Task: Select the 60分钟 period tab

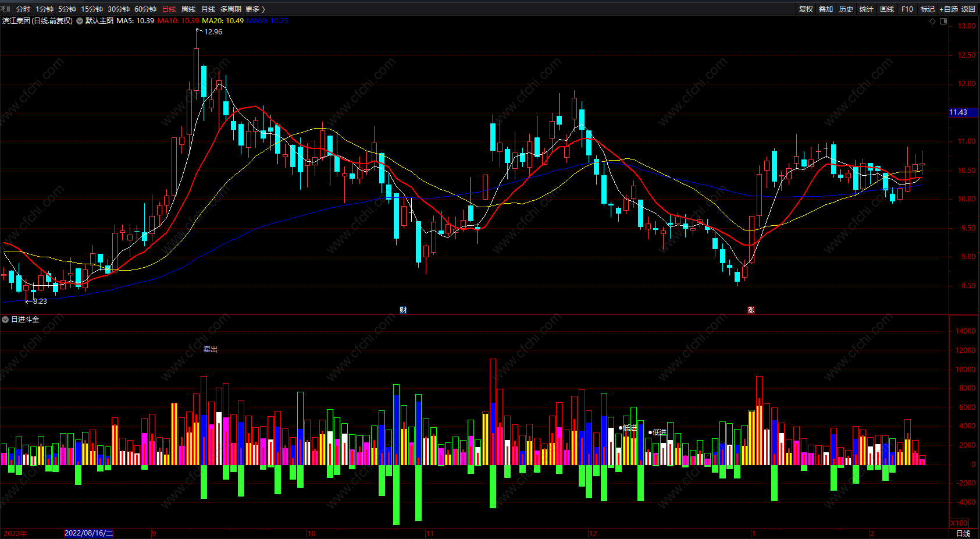Action: [x=145, y=9]
